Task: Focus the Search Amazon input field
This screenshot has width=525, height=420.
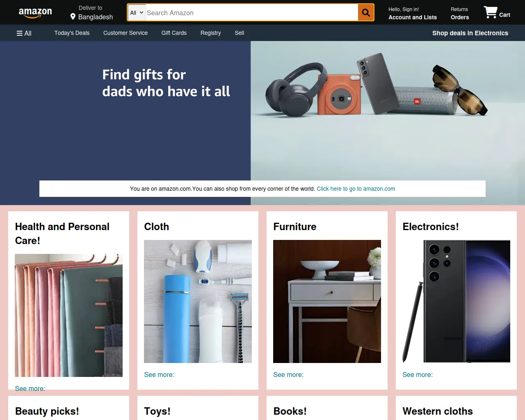Action: [251, 13]
